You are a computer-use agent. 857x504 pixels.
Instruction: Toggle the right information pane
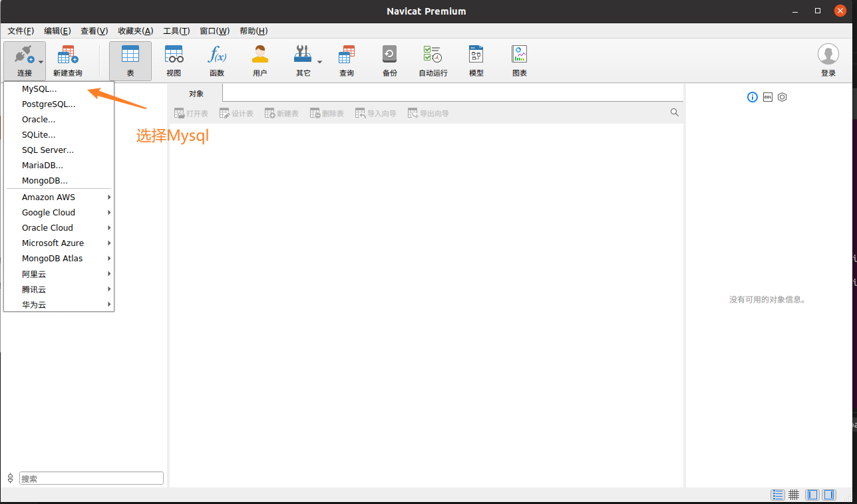tap(829, 495)
